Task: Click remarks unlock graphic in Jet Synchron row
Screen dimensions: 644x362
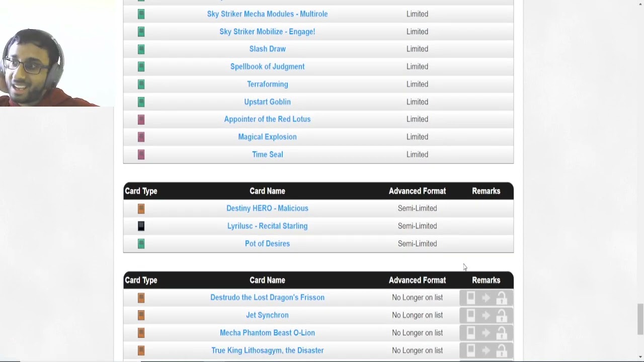Action: [486, 316]
